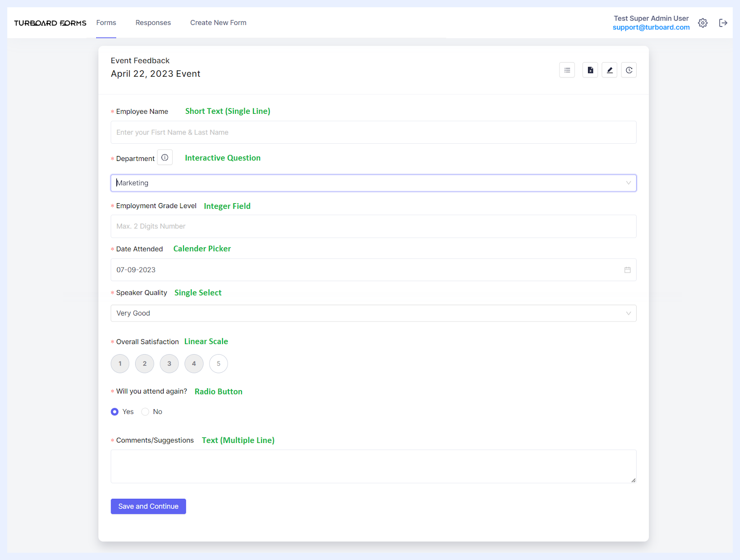This screenshot has height=560, width=740.
Task: Go to Create New Form
Action: click(x=218, y=23)
